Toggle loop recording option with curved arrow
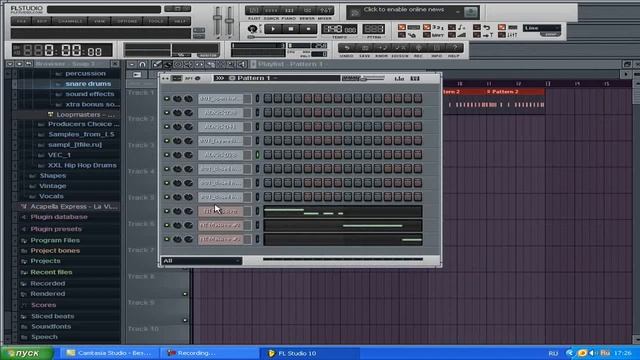640x360 pixels. click(477, 27)
